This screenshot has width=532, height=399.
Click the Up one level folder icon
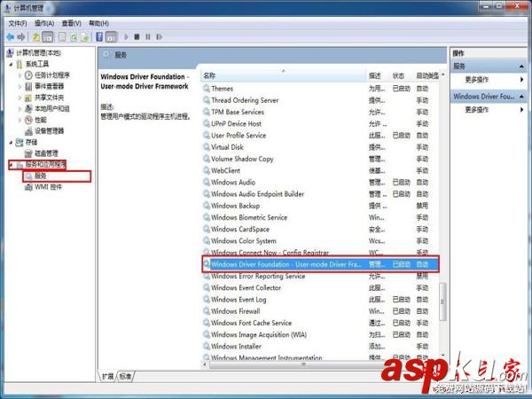coord(36,36)
